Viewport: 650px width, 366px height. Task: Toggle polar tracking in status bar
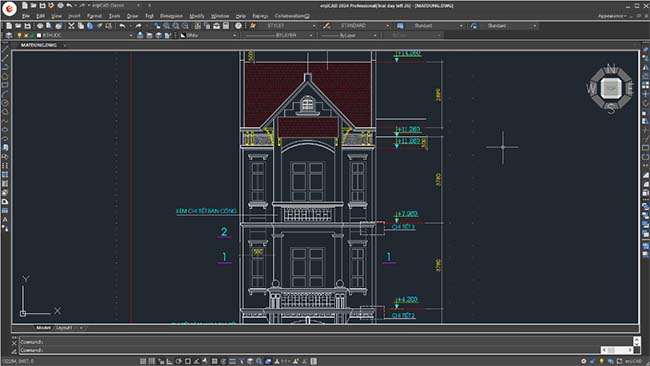click(179, 361)
